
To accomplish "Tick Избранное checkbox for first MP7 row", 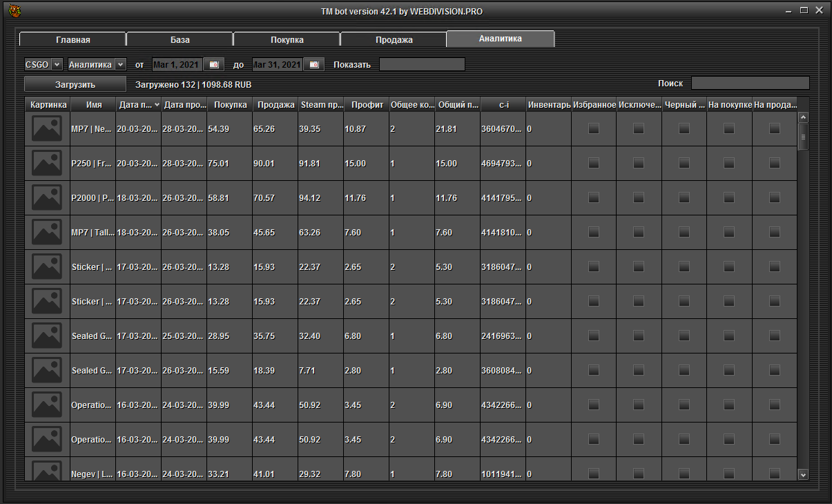I will point(593,128).
